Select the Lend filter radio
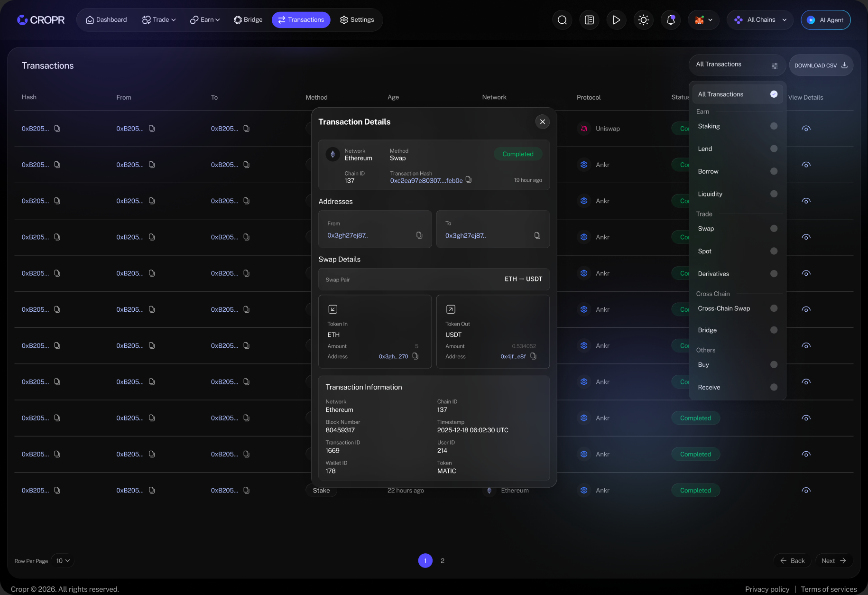Viewport: 868px width, 595px height. click(774, 149)
